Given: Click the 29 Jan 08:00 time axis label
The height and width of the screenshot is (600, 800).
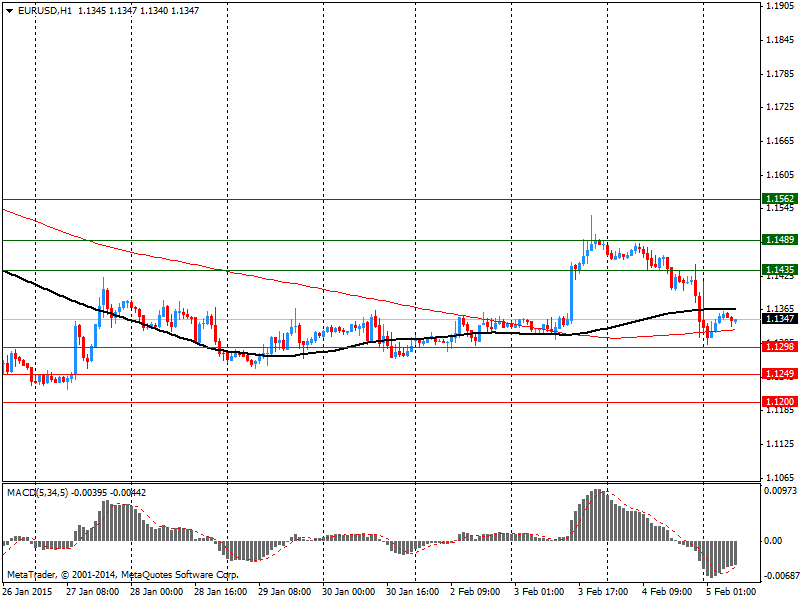Looking at the screenshot, I should click(285, 592).
